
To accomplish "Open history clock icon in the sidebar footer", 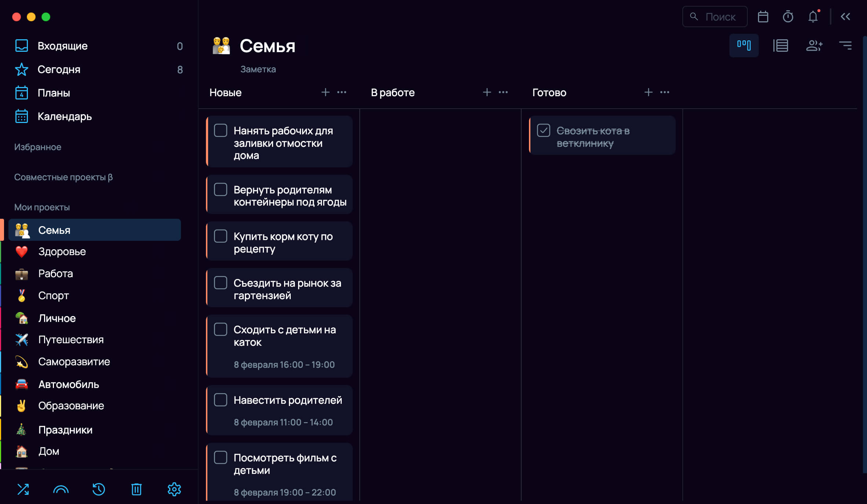I will point(98,489).
